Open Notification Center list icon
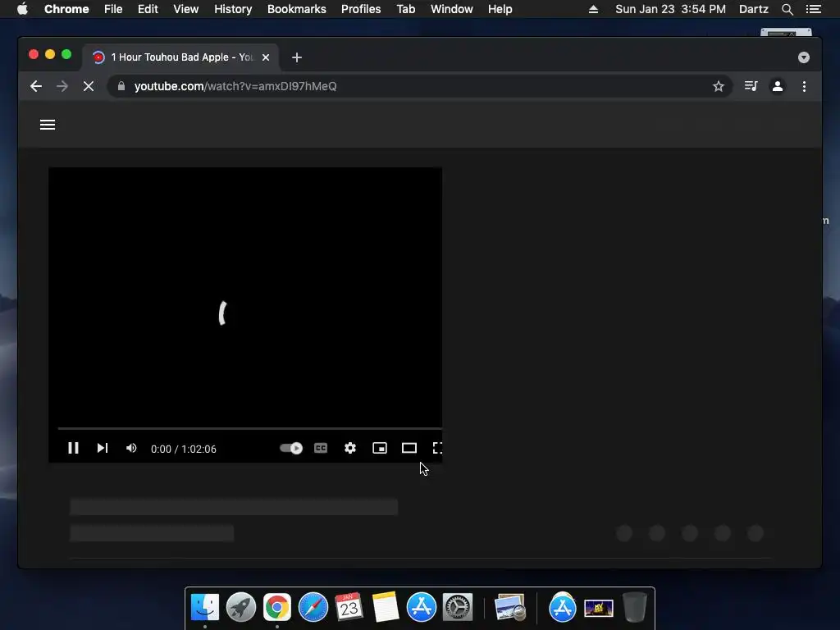Image resolution: width=840 pixels, height=630 pixels. pos(813,9)
